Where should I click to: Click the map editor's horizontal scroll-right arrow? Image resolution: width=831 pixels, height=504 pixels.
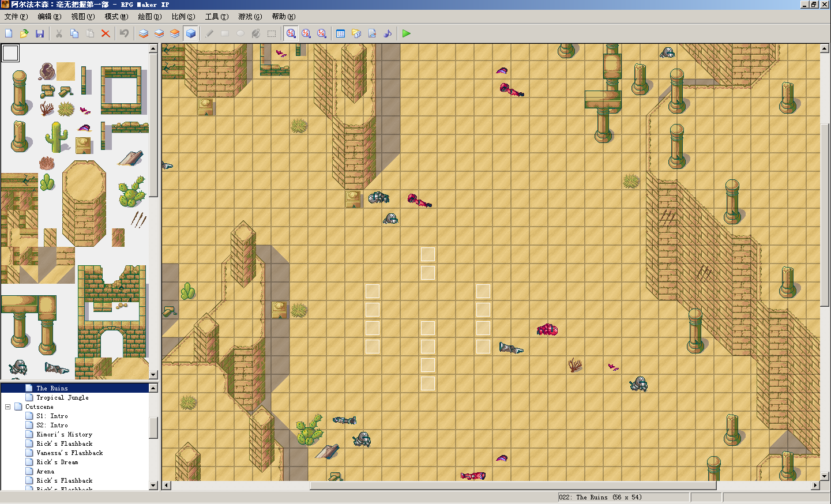815,486
